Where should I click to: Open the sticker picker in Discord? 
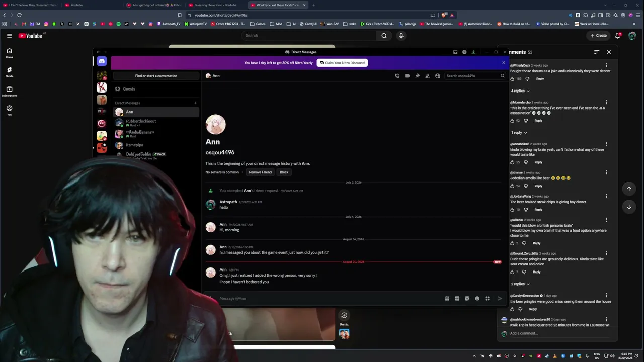(x=467, y=298)
